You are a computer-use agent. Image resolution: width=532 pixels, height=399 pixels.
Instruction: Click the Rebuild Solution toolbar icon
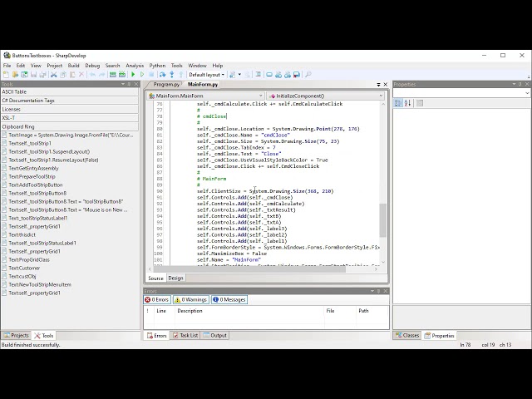coord(122,75)
